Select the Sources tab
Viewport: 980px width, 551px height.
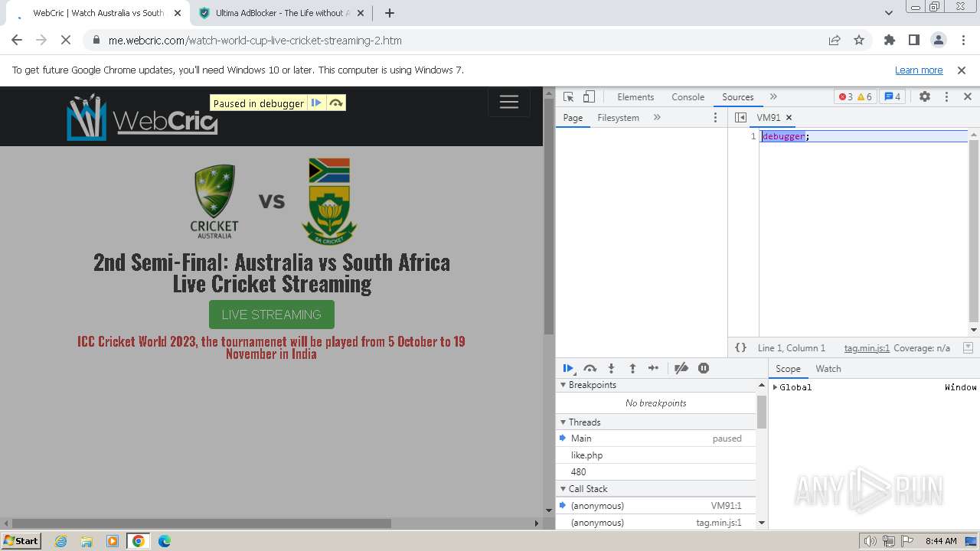tap(737, 96)
